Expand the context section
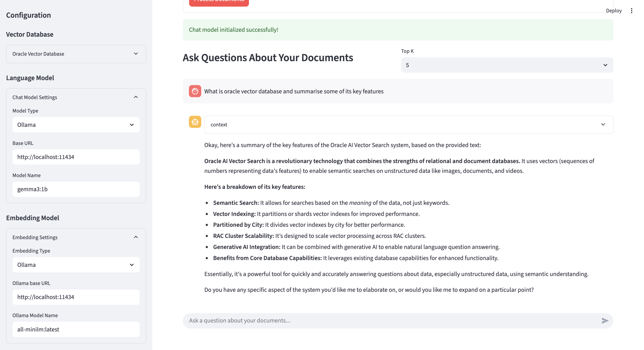 click(408, 125)
